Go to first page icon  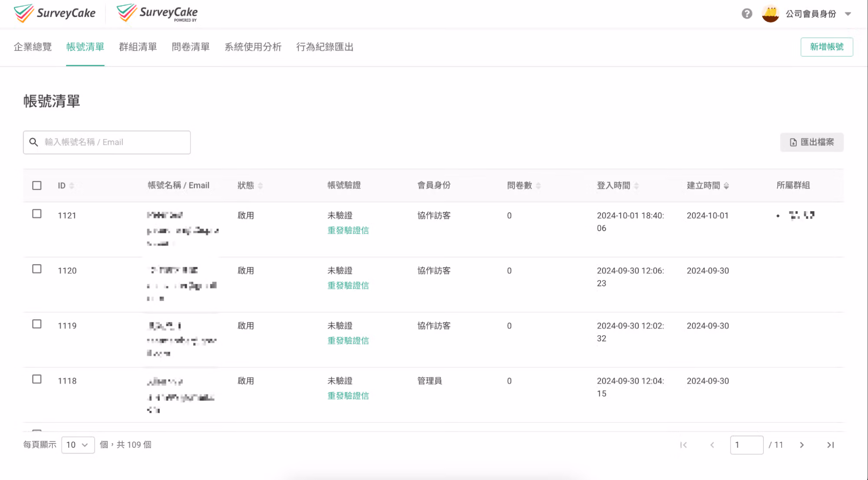pyautogui.click(x=683, y=445)
